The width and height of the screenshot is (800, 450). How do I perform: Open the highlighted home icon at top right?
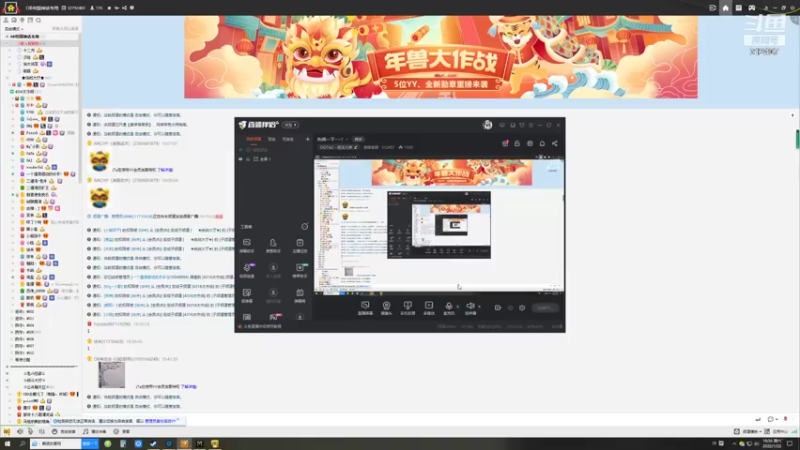point(725,8)
